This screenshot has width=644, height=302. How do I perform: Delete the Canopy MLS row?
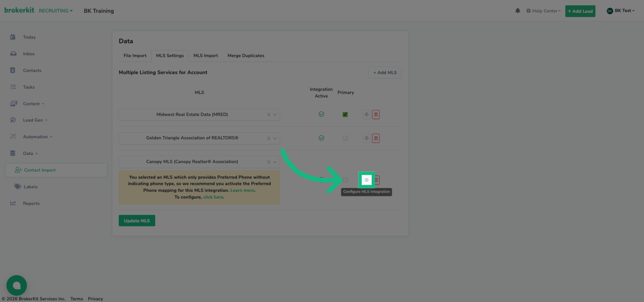click(377, 180)
